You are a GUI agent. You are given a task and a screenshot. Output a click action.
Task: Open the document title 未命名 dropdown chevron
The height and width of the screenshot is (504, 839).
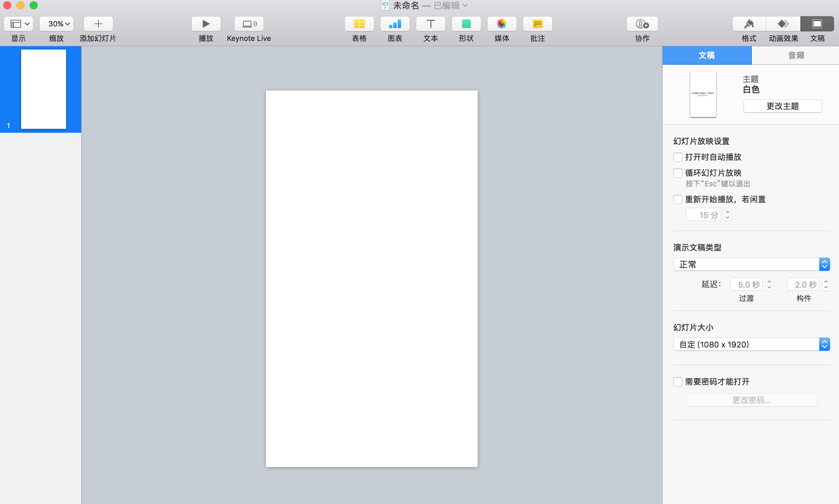coord(465,5)
